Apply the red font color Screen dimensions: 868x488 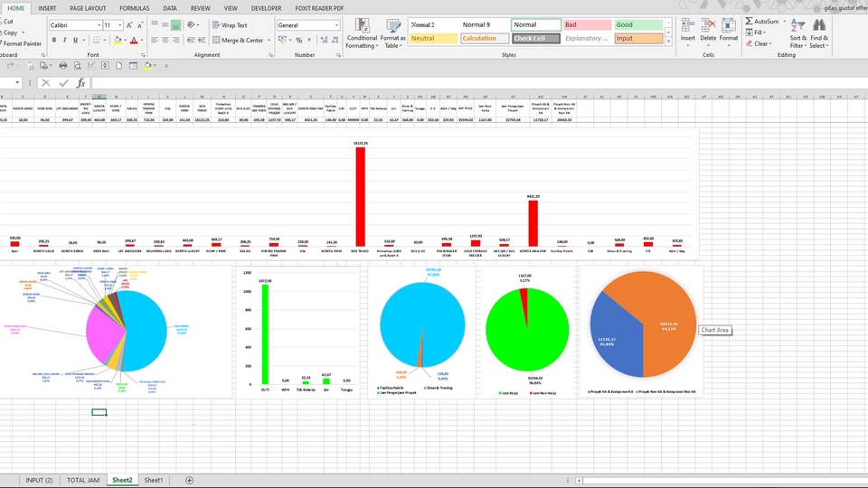(x=134, y=40)
